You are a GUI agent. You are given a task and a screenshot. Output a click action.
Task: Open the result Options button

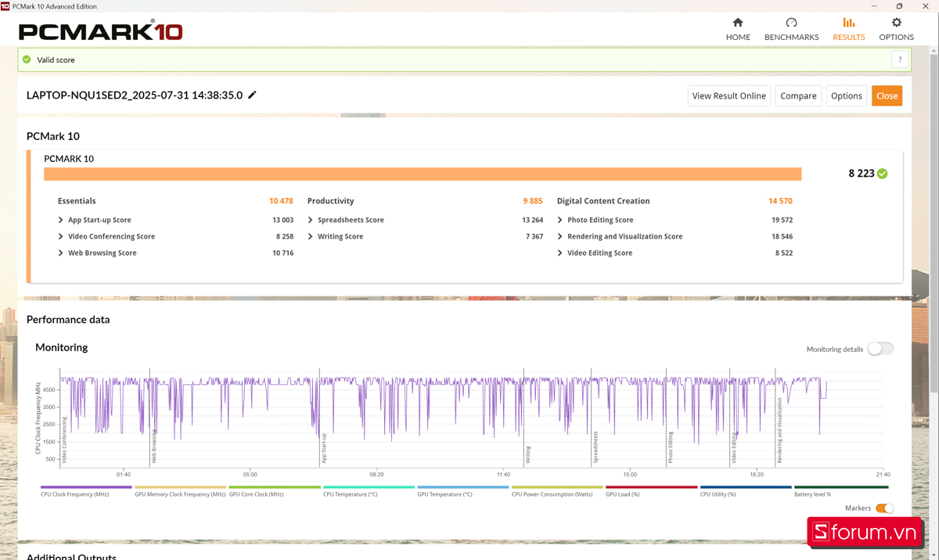[x=846, y=95]
